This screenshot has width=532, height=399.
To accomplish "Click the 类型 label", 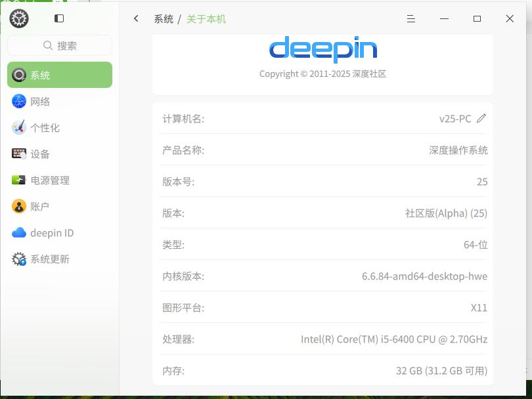I will click(173, 244).
